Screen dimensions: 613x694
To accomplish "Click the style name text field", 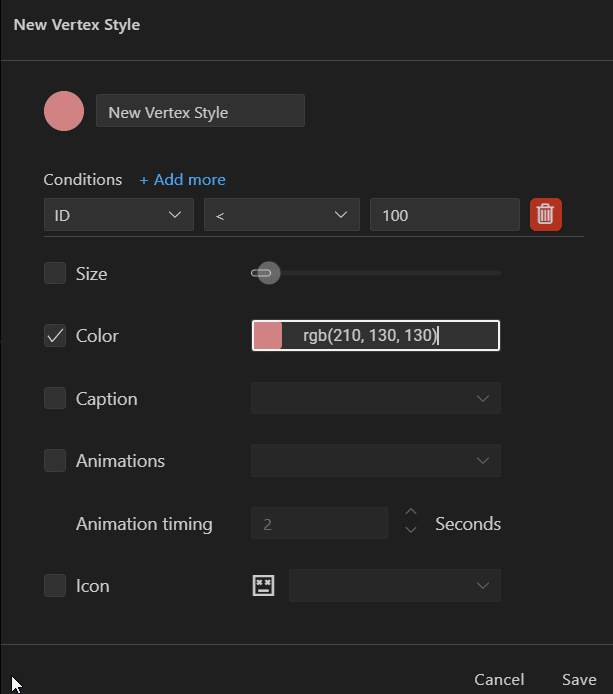I will 200,112.
